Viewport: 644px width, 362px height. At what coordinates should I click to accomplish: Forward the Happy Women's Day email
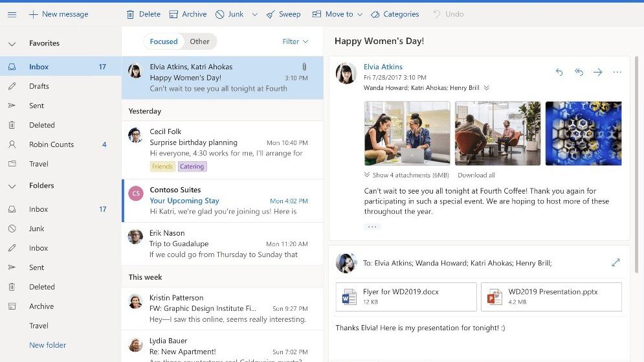597,73
